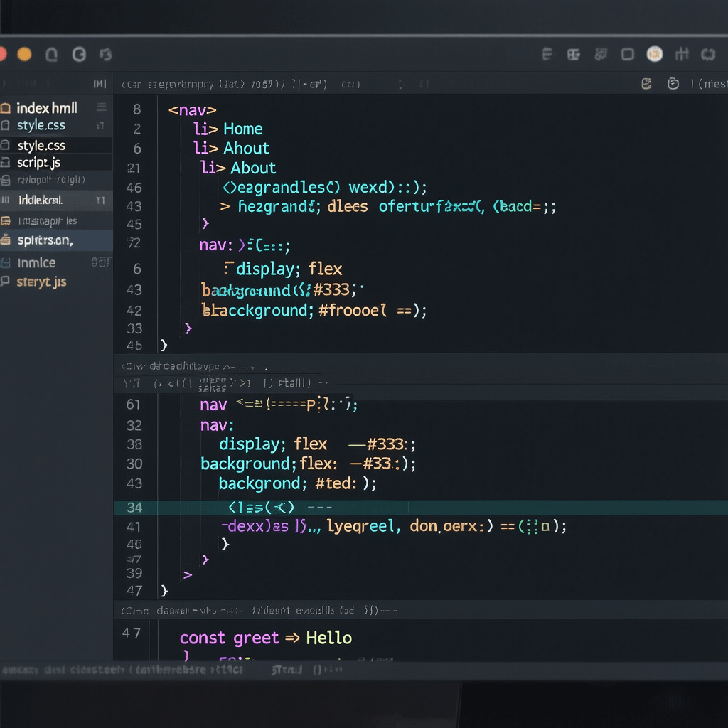Click line number 21 in gutter
The width and height of the screenshot is (728, 728).
point(134,168)
